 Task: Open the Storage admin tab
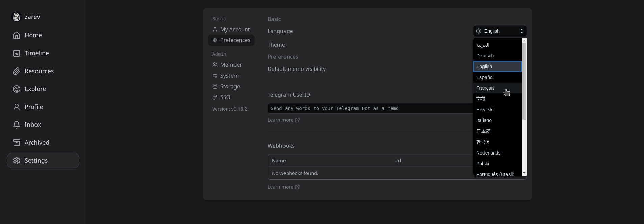[x=226, y=86]
